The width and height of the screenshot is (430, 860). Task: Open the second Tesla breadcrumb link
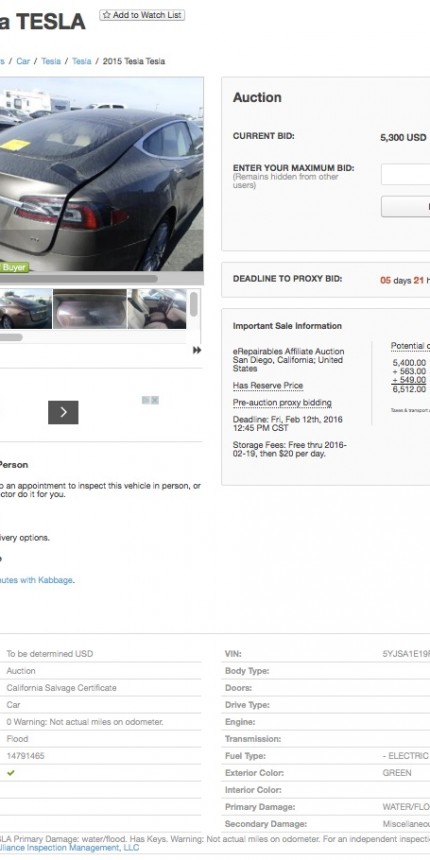(x=82, y=61)
